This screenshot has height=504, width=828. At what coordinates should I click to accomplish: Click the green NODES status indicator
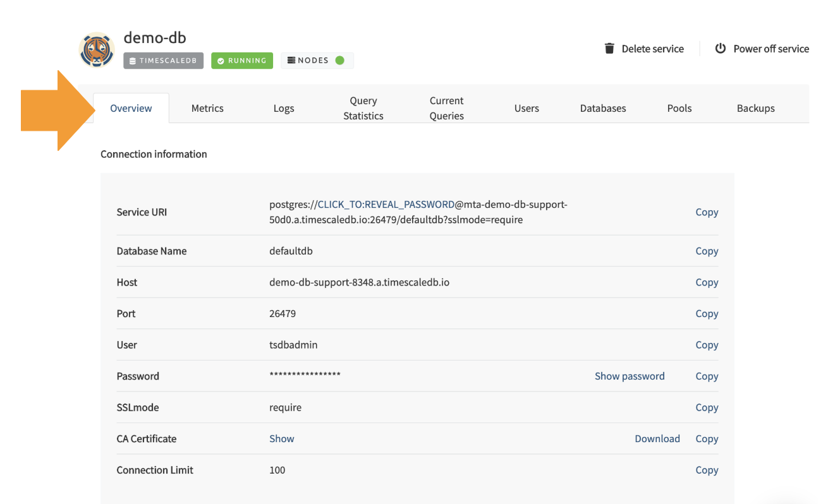339,61
